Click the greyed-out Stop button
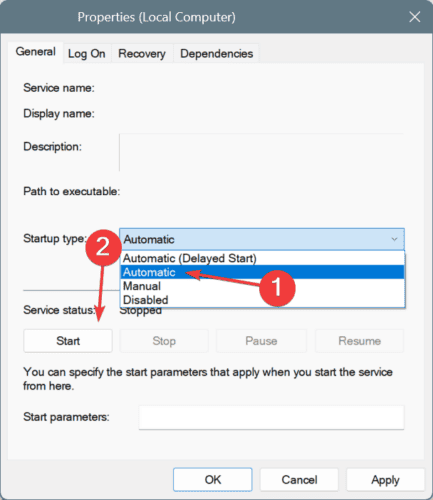Image resolution: width=433 pixels, height=500 pixels. 164,341
